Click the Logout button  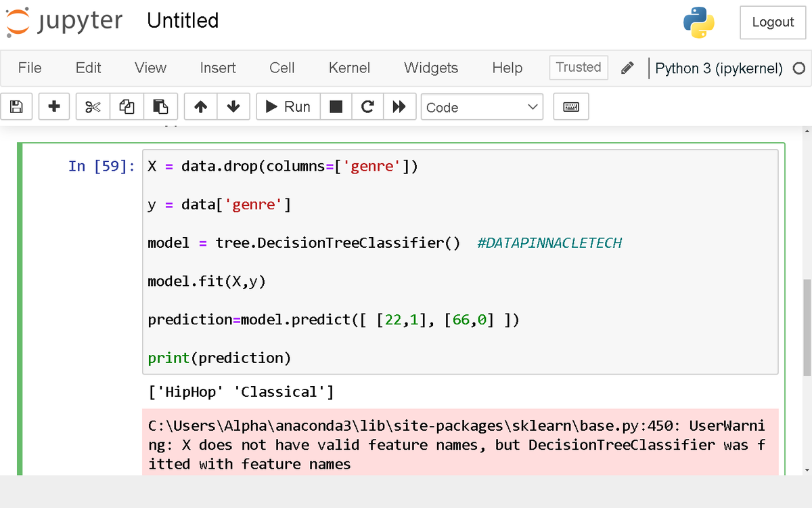773,22
